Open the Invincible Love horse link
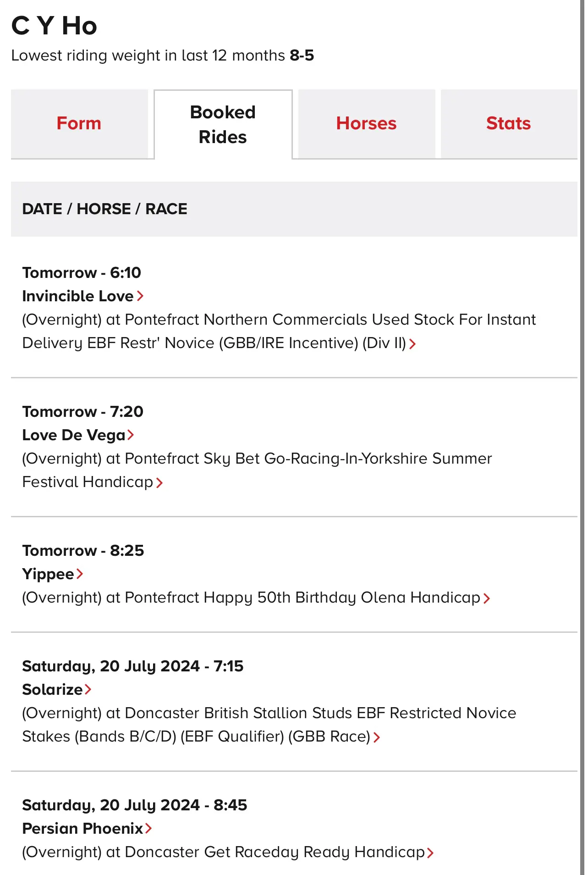588x875 pixels. (x=78, y=296)
